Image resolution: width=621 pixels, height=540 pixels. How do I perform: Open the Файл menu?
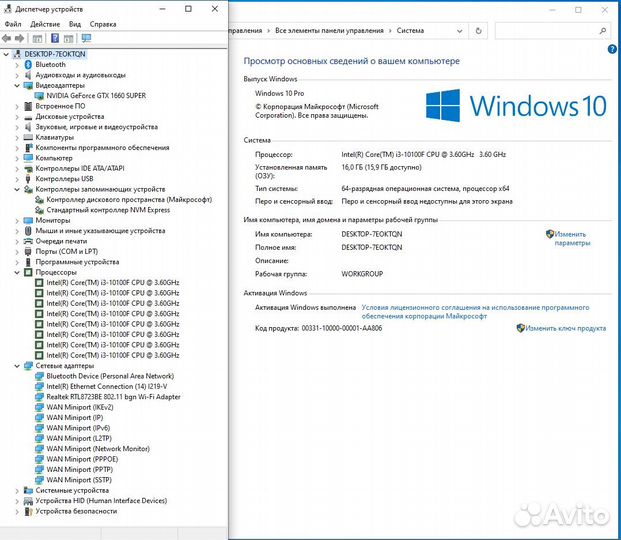point(13,24)
